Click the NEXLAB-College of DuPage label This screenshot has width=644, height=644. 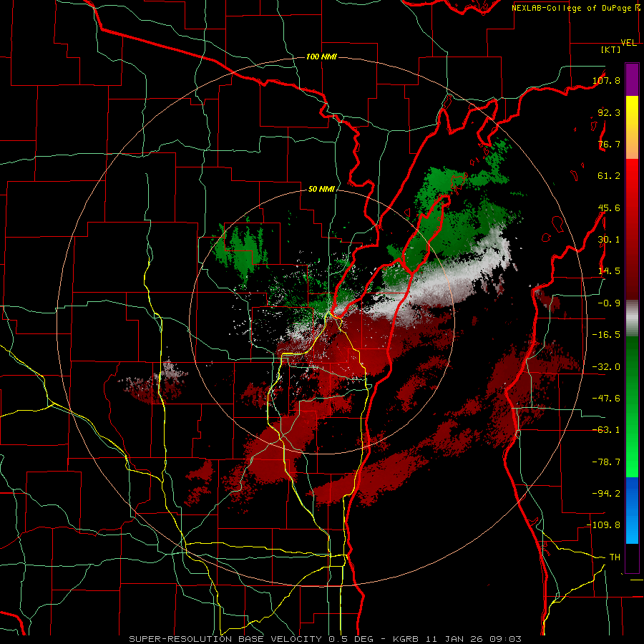572,8
